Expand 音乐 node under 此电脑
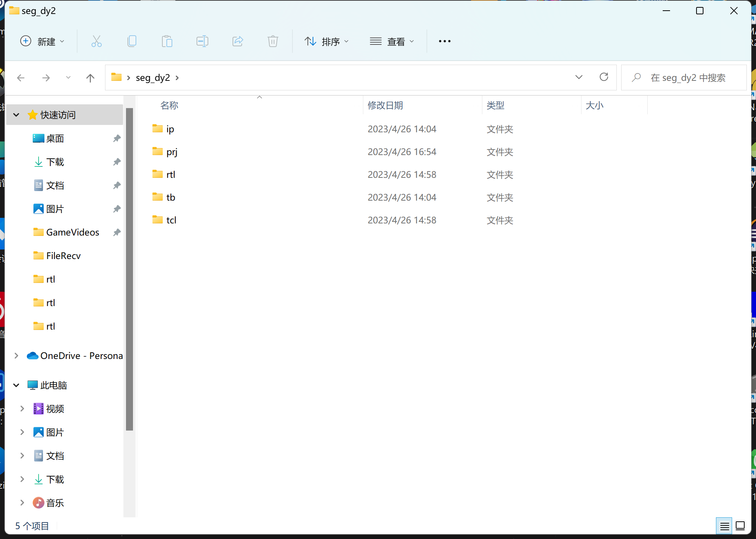Viewport: 756px width, 539px height. coord(22,503)
